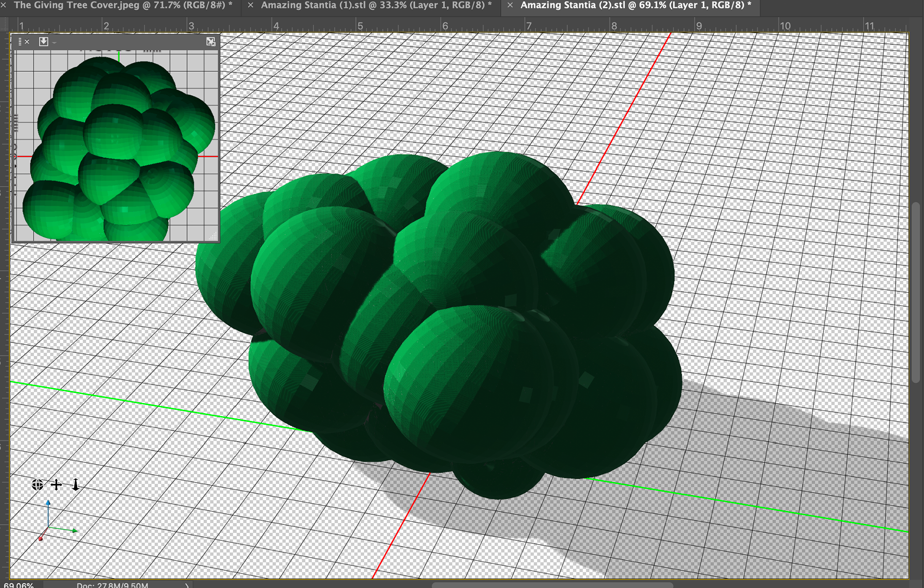Select the Pan 3D Camera icon

pos(56,484)
